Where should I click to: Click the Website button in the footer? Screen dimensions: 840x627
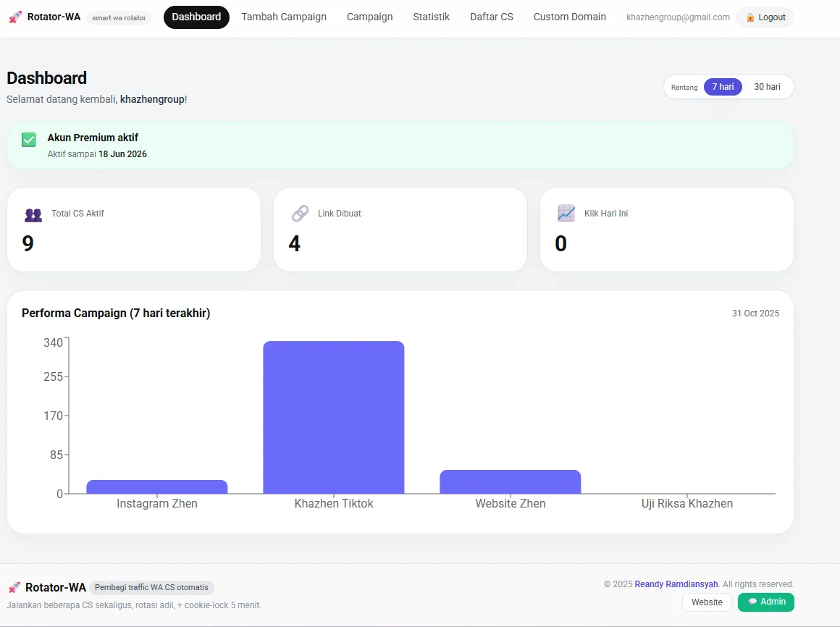(706, 602)
